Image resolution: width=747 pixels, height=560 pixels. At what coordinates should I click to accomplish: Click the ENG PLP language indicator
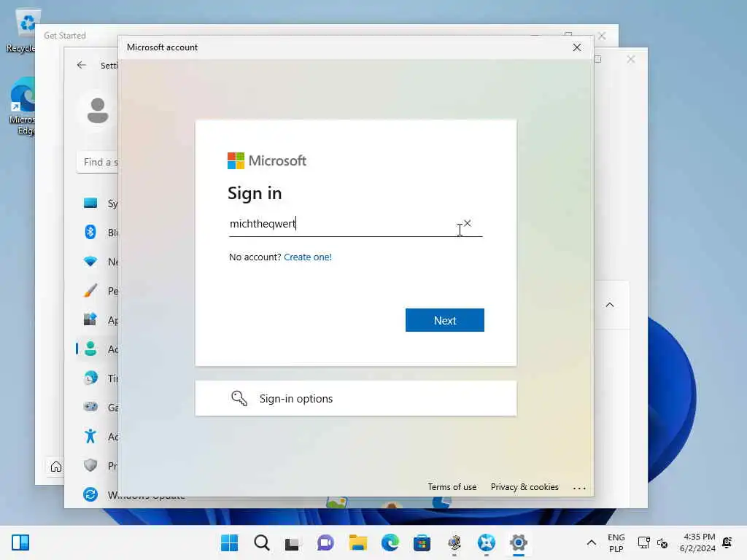616,542
